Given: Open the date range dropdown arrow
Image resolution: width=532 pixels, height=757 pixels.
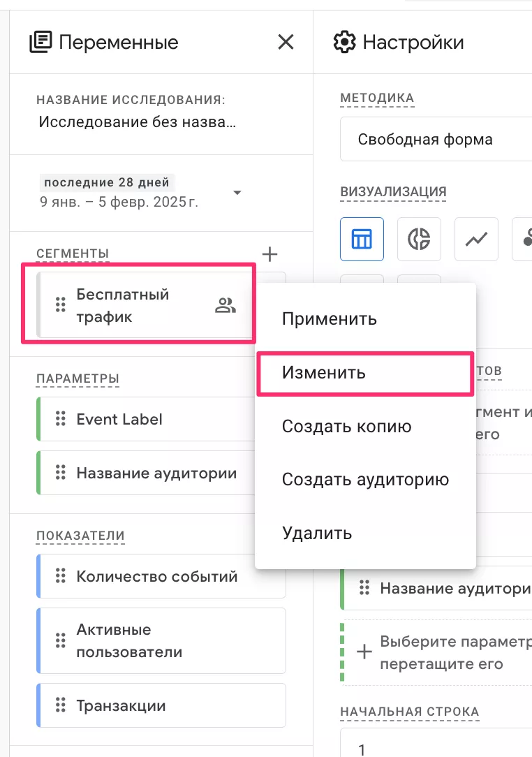Looking at the screenshot, I should (237, 193).
